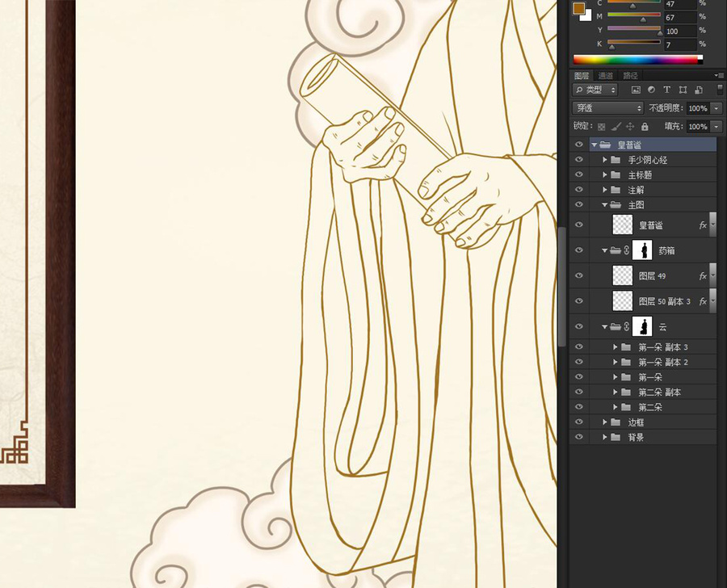Filter layers by shape icon
The height and width of the screenshot is (588, 727).
click(683, 90)
